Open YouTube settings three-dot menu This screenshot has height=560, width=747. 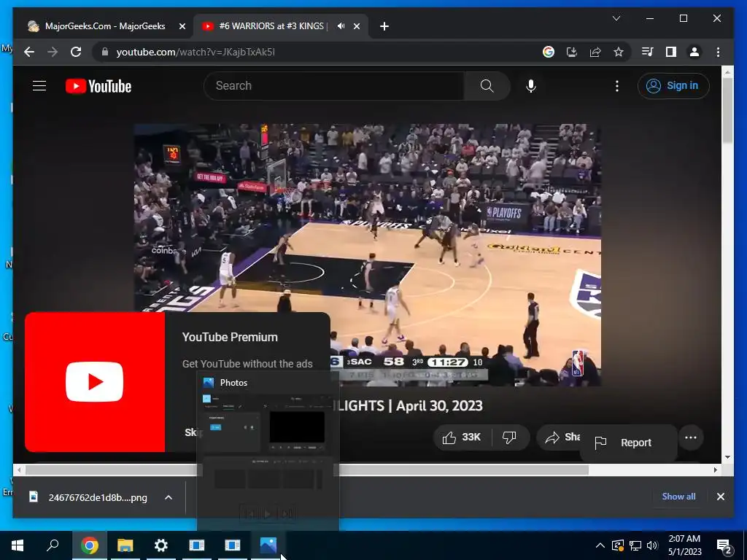(x=617, y=86)
